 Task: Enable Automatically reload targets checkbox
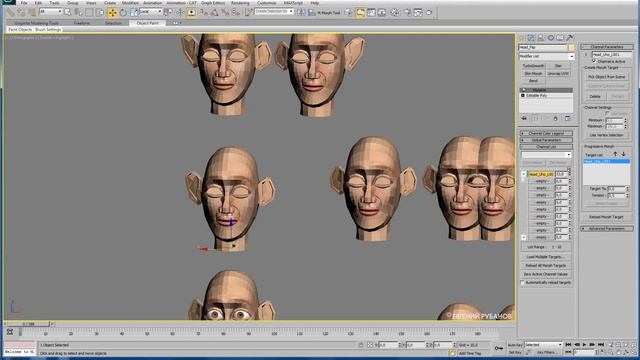(x=522, y=282)
